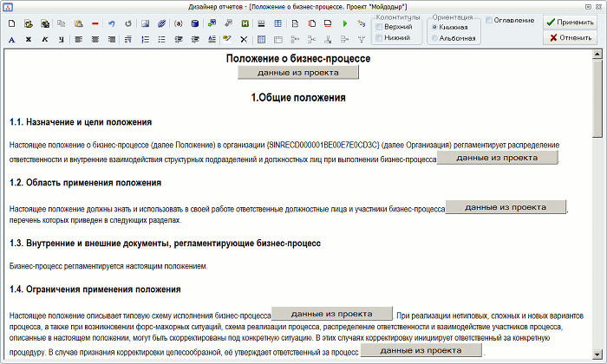
Task: Apply numbered list formatting
Action: click(145, 40)
